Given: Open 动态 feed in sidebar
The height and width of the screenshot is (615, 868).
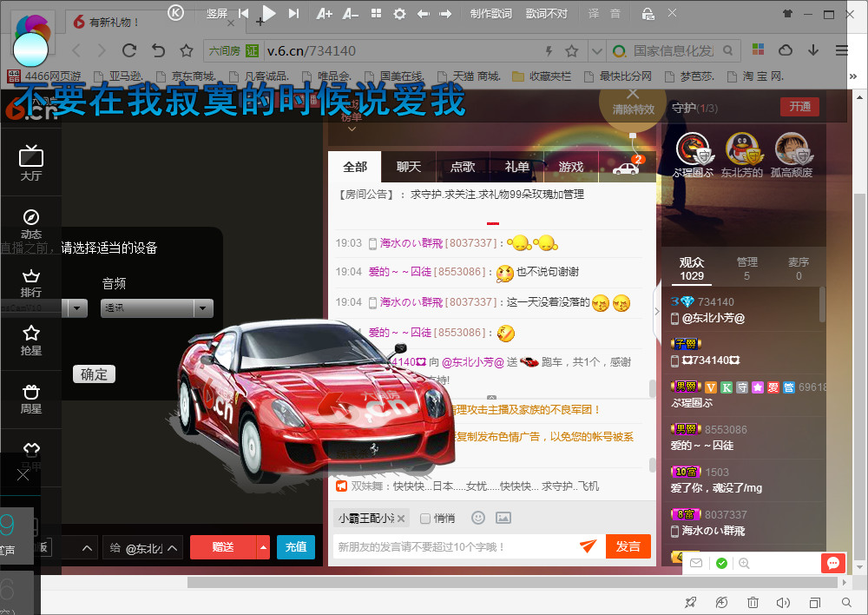Looking at the screenshot, I should tap(31, 224).
